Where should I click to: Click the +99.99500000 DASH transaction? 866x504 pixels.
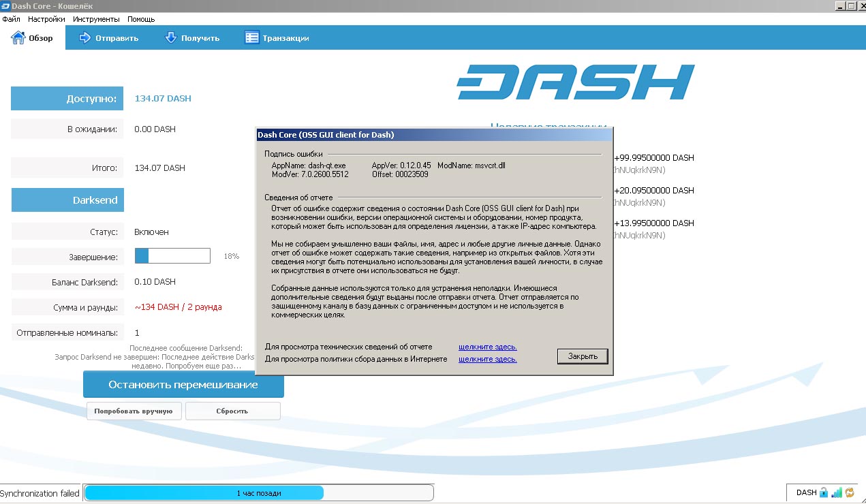click(x=654, y=158)
